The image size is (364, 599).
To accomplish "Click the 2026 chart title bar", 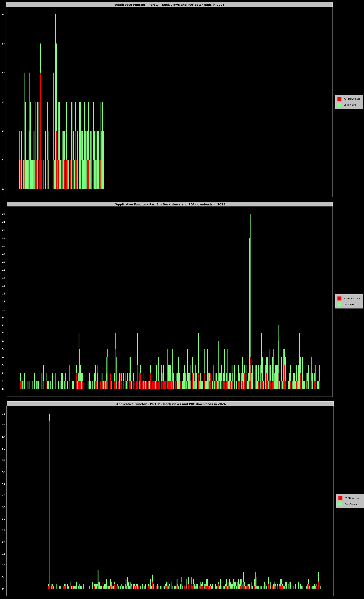I will (x=169, y=5).
